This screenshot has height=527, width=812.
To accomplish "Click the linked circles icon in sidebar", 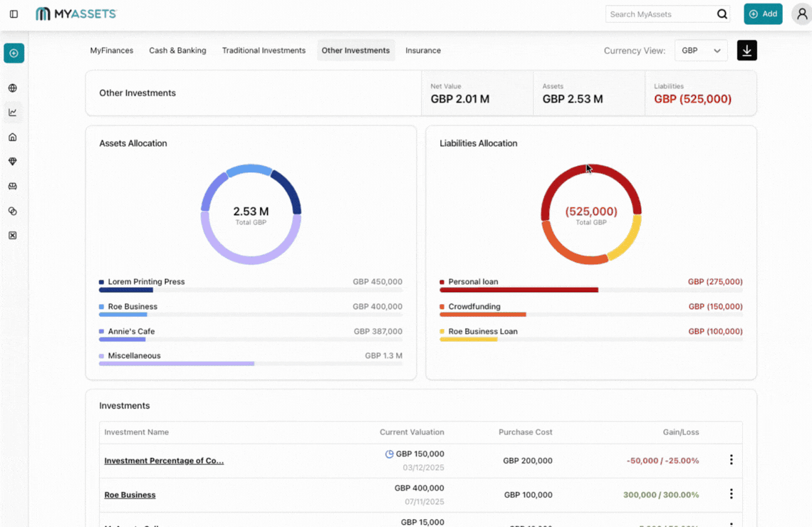I will 13,210.
